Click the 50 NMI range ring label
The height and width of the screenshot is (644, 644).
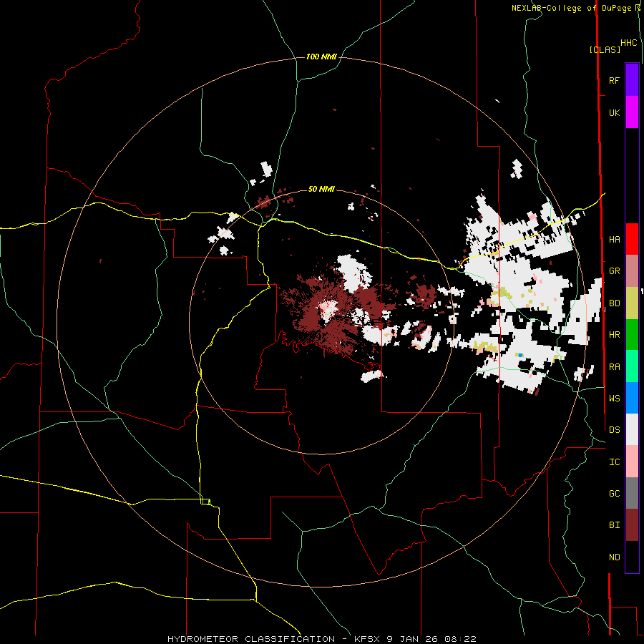pos(321,189)
